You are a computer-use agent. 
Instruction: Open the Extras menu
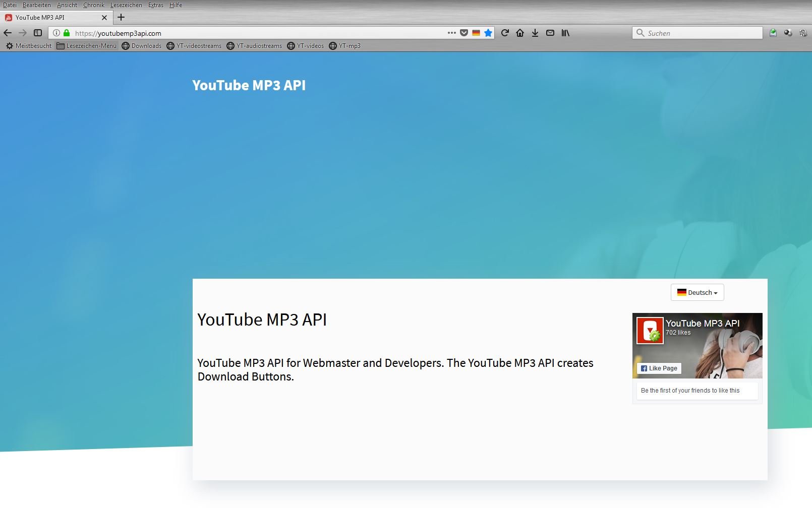coord(155,5)
